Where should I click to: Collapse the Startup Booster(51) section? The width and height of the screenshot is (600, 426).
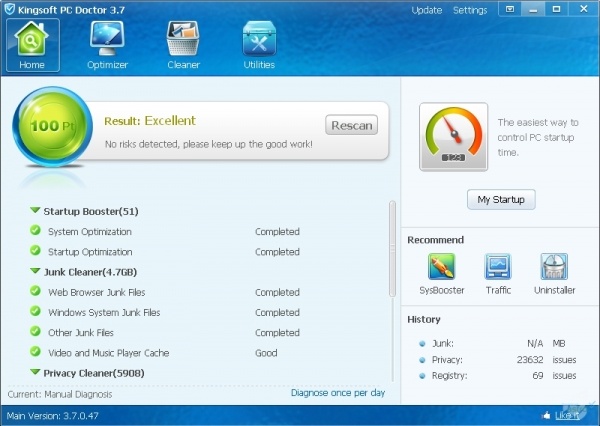(x=35, y=210)
